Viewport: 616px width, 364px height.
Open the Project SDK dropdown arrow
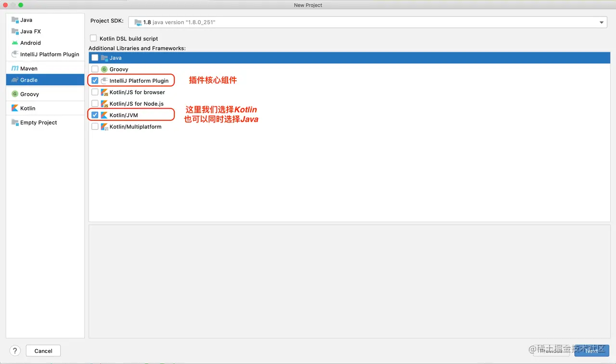tap(602, 23)
